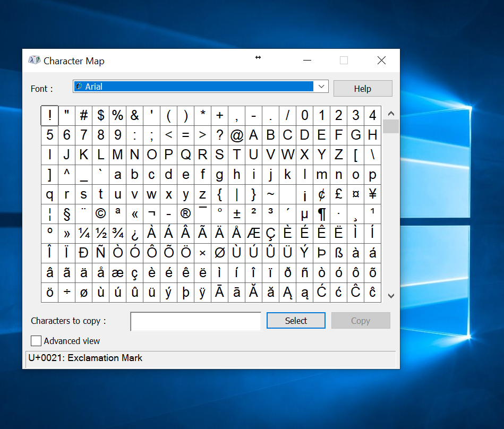This screenshot has width=504, height=429.
Task: Select the left curly brace { cell
Action: 219,194
